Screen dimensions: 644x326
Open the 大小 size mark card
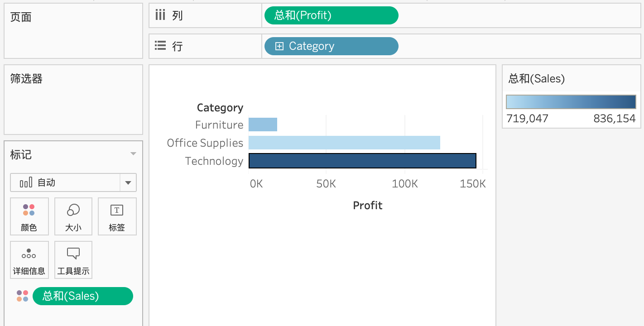click(x=73, y=216)
